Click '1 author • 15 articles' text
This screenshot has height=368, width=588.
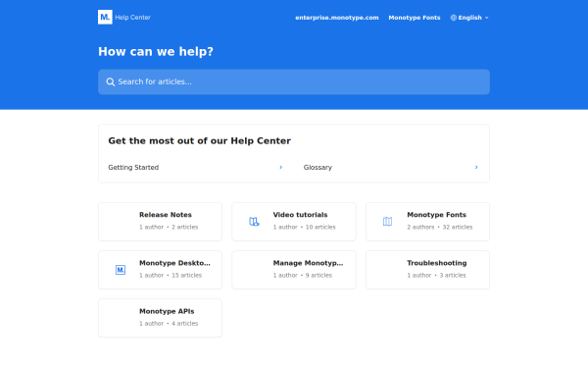(171, 275)
